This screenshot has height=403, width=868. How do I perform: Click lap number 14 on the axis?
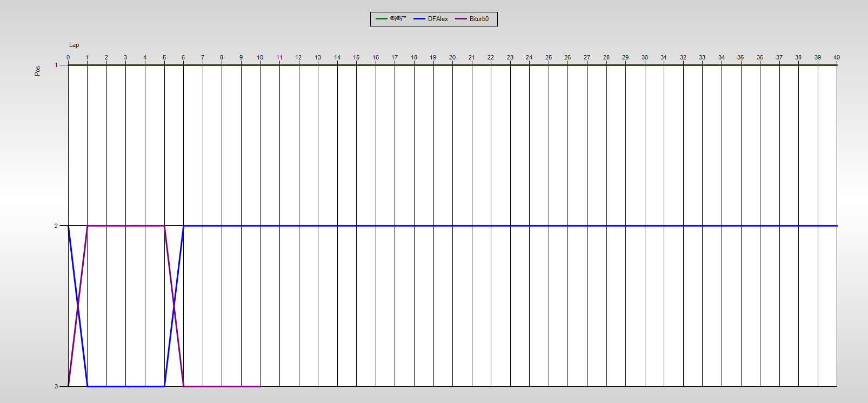pyautogui.click(x=337, y=57)
